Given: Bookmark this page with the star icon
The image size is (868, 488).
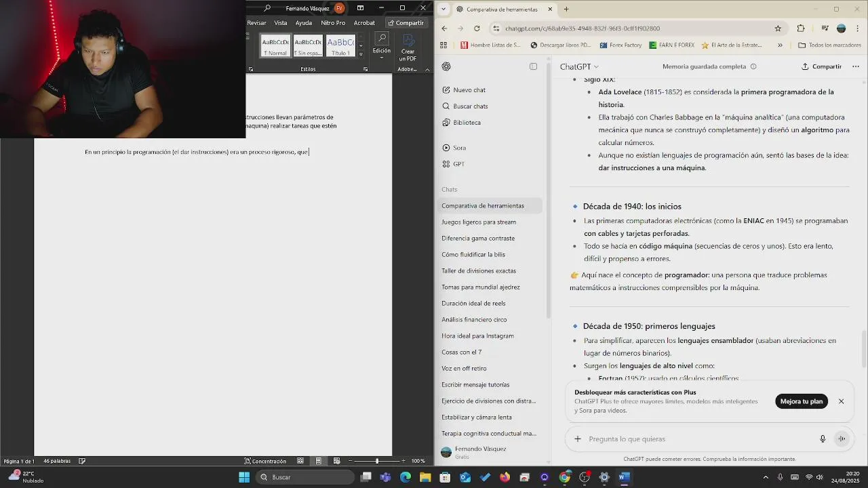Looking at the screenshot, I should coord(778,28).
